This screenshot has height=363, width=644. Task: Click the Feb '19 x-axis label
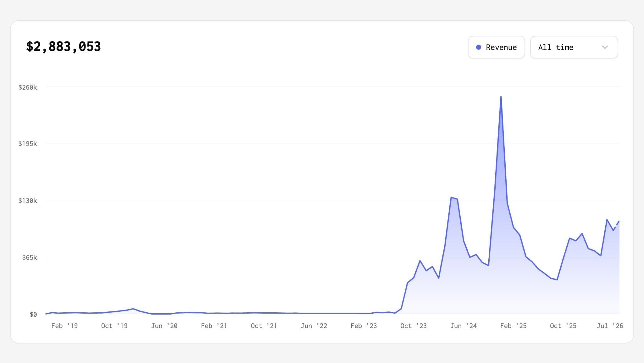click(64, 326)
